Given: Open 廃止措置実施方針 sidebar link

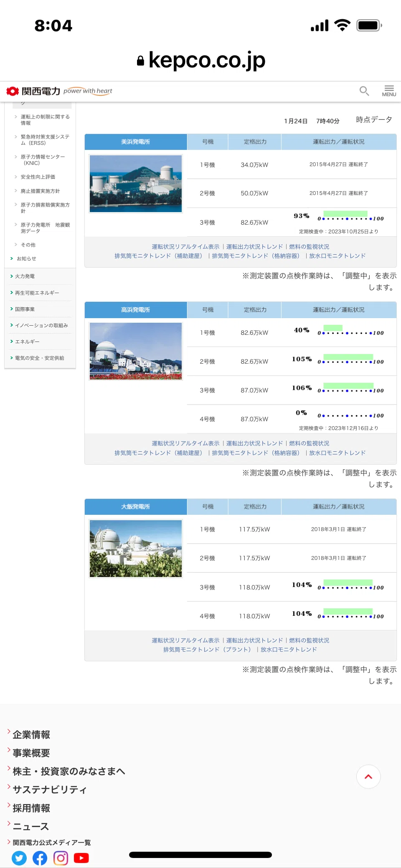Looking at the screenshot, I should pyautogui.click(x=41, y=191).
